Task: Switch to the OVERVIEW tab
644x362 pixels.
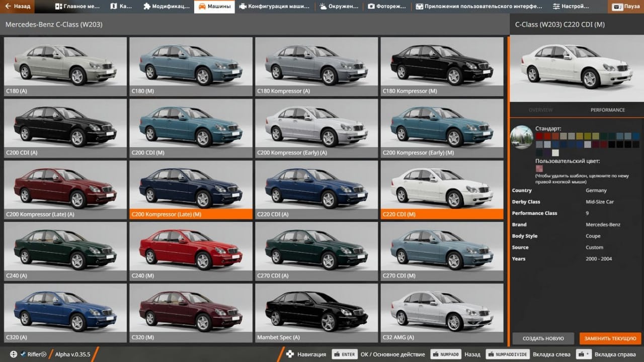Action: [540, 110]
